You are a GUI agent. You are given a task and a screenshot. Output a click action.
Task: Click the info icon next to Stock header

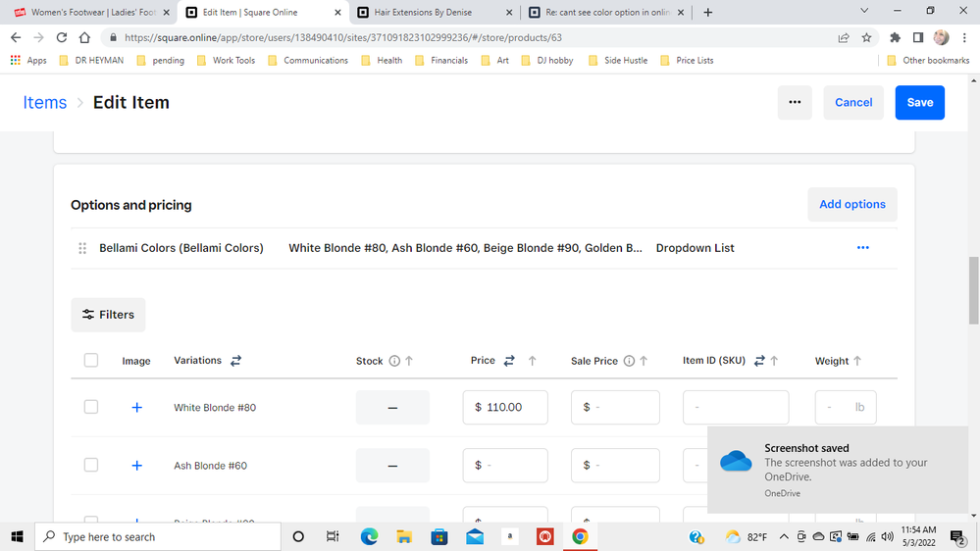pyautogui.click(x=394, y=361)
